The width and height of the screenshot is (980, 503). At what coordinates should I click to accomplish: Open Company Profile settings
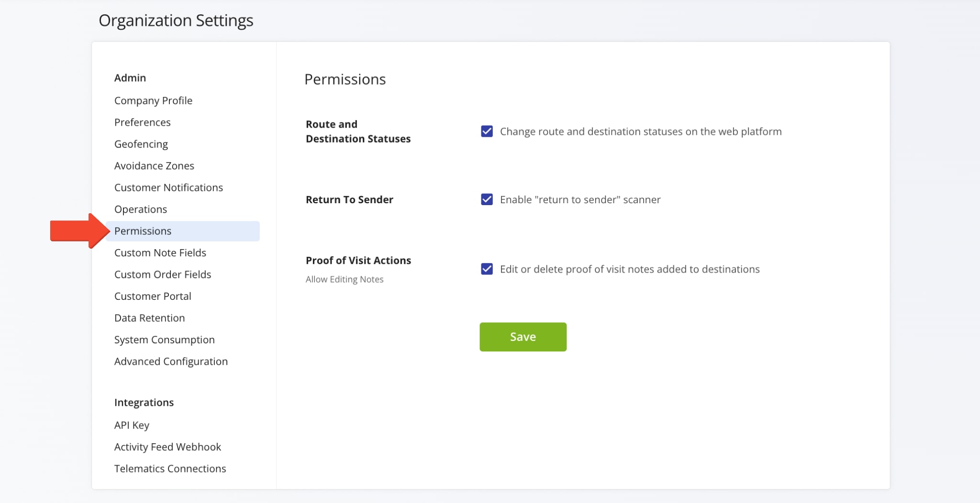tap(153, 100)
